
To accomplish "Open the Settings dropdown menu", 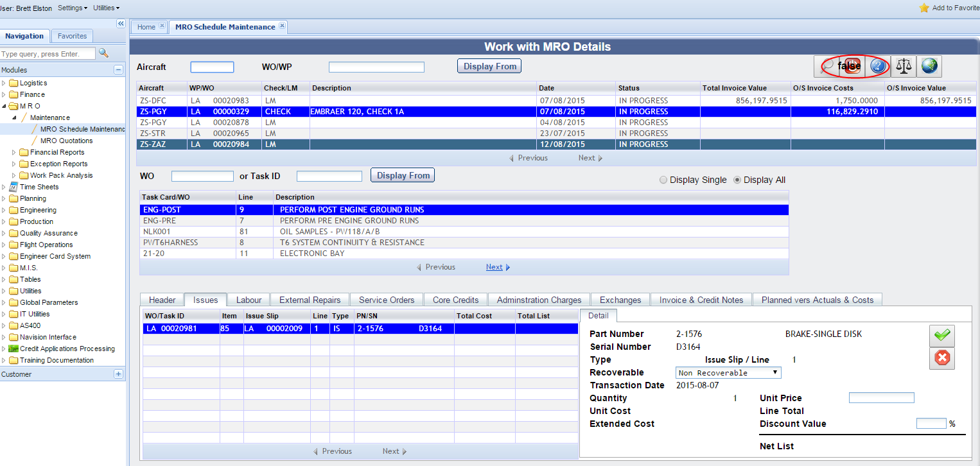I will click(73, 8).
